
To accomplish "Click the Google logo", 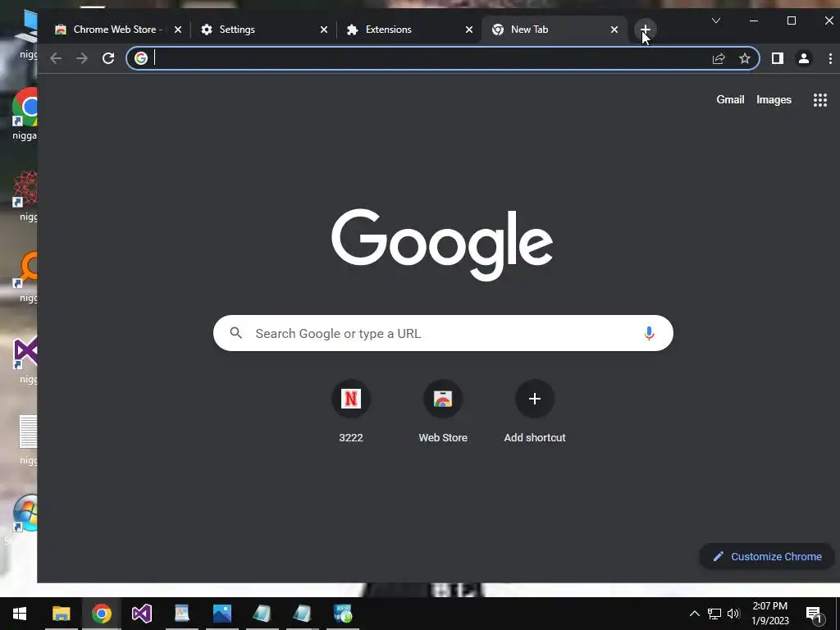I will click(x=442, y=244).
